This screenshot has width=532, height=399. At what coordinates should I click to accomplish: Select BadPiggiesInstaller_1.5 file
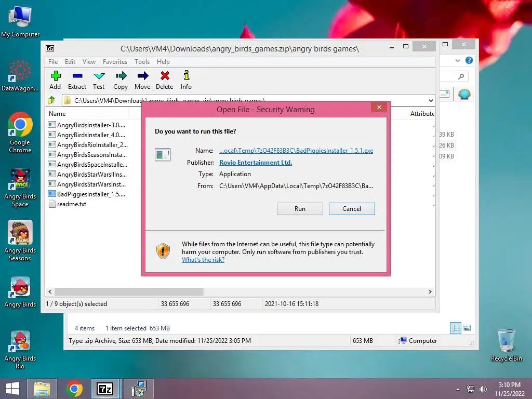(x=87, y=194)
